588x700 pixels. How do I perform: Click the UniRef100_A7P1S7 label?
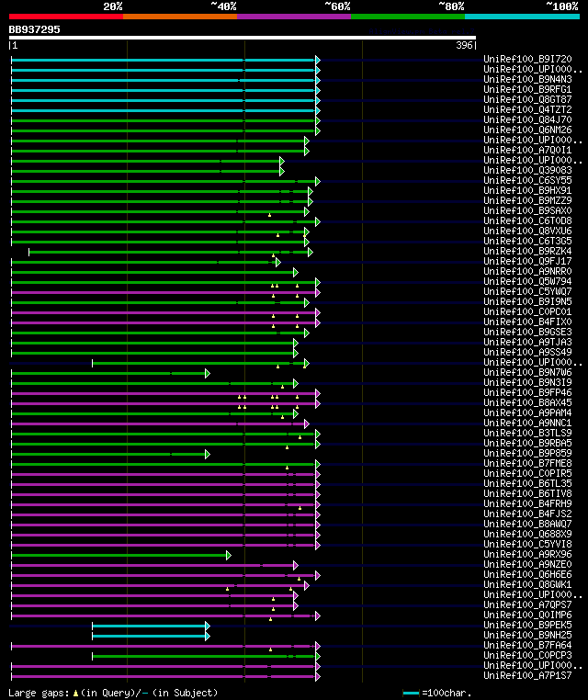click(527, 675)
